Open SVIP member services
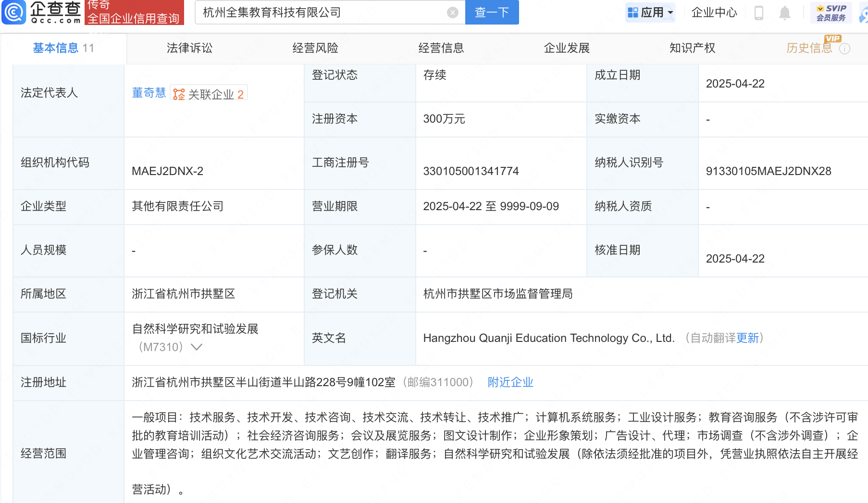This screenshot has height=503, width=868. 831,13
